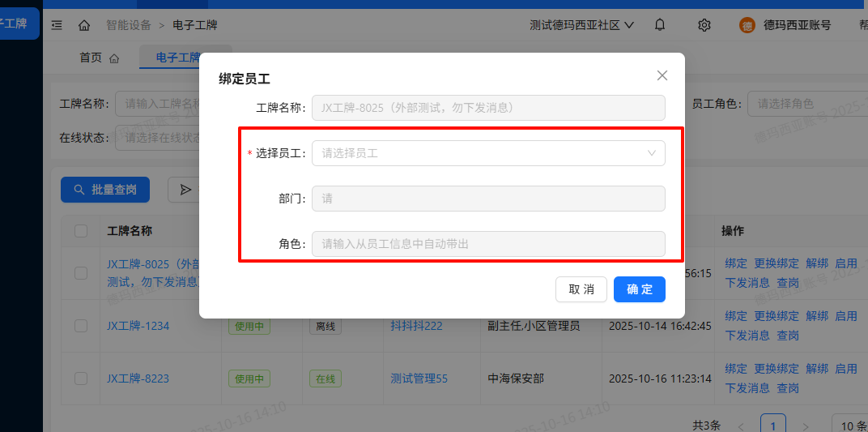Go to home via house icon
Viewport: 868px width, 432px height.
(x=84, y=25)
